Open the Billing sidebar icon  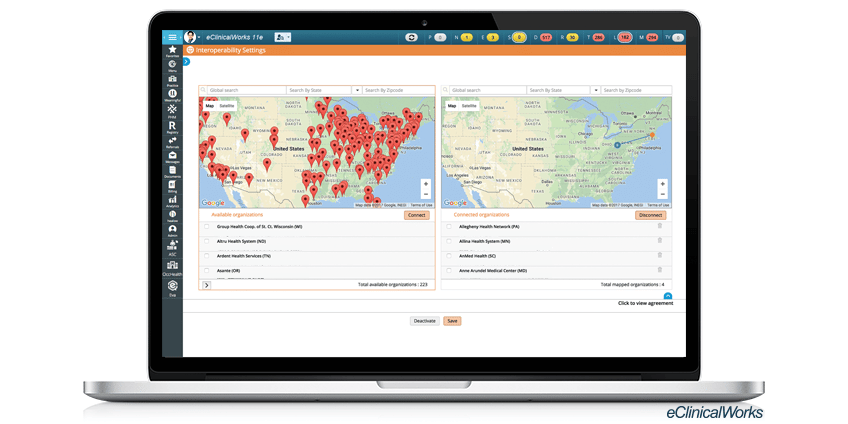[173, 186]
